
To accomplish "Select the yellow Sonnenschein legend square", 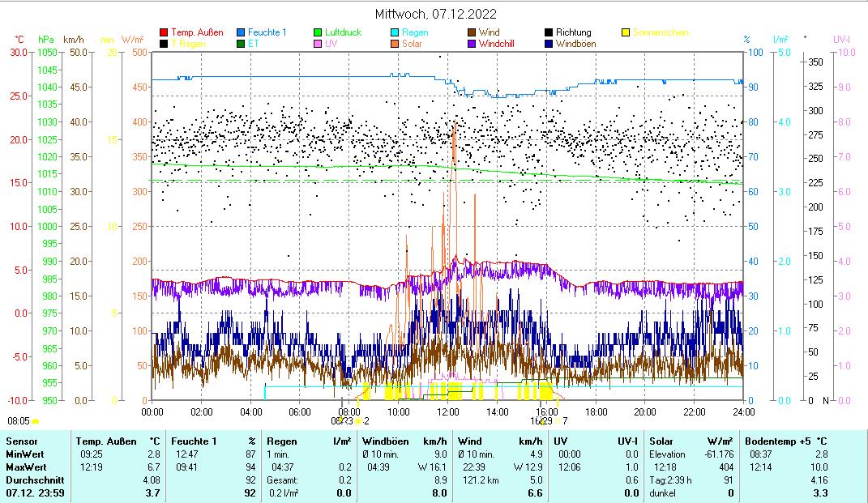I will [x=626, y=32].
